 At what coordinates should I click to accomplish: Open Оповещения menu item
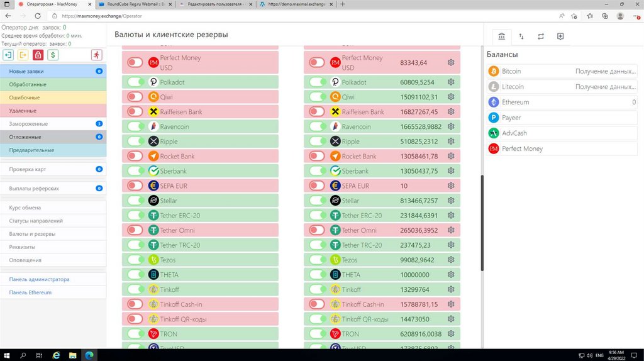(x=53, y=260)
